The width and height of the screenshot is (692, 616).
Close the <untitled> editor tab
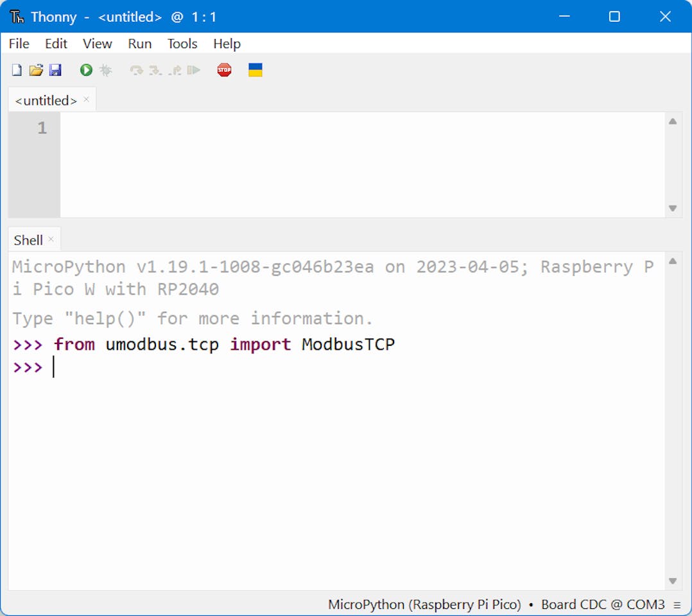(87, 99)
